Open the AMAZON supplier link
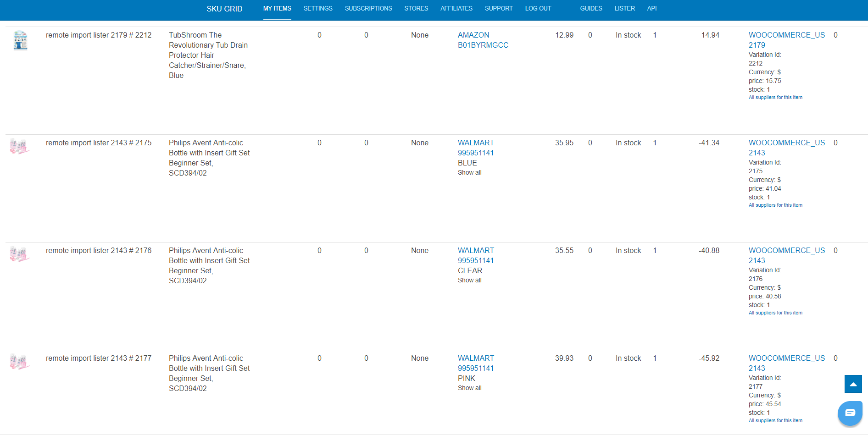868x435 pixels. click(473, 35)
